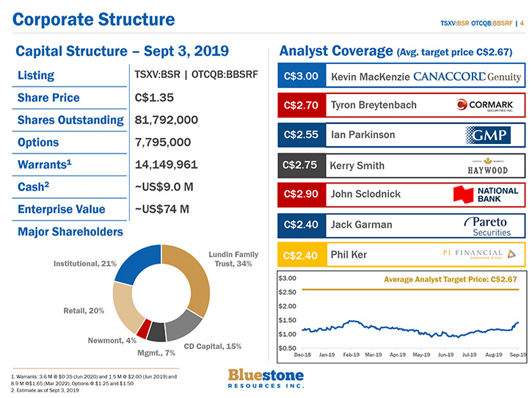This screenshot has height=398, width=532.
Task: Click the warrants footnote 1 text
Action: tap(94, 380)
